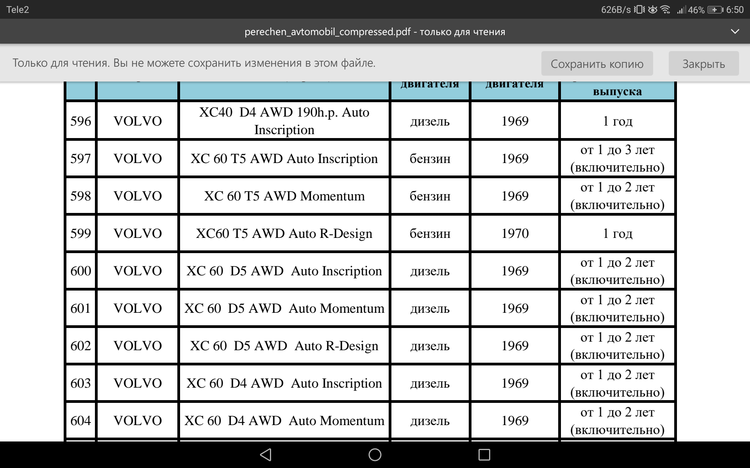750x468 pixels.
Task: Tap the Wi-Fi icon in status bar
Action: [x=665, y=10]
